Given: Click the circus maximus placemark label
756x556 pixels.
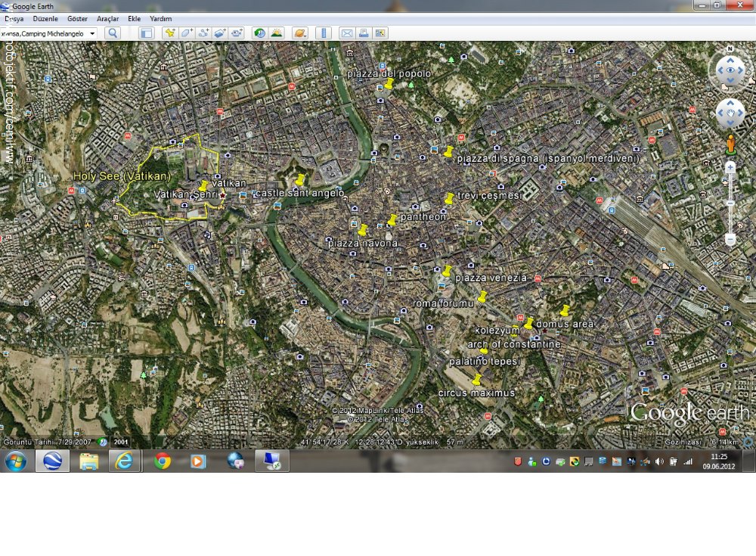Looking at the screenshot, I should 476,393.
